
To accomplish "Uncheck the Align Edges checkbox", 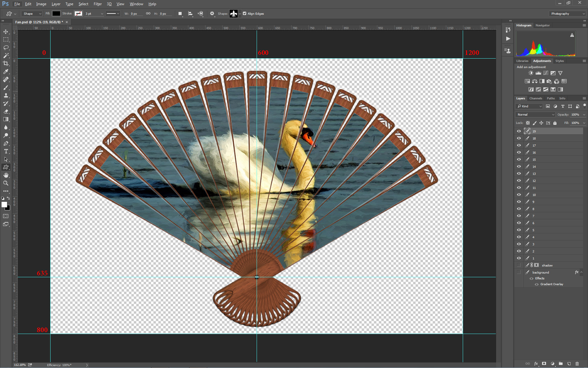I will [245, 13].
